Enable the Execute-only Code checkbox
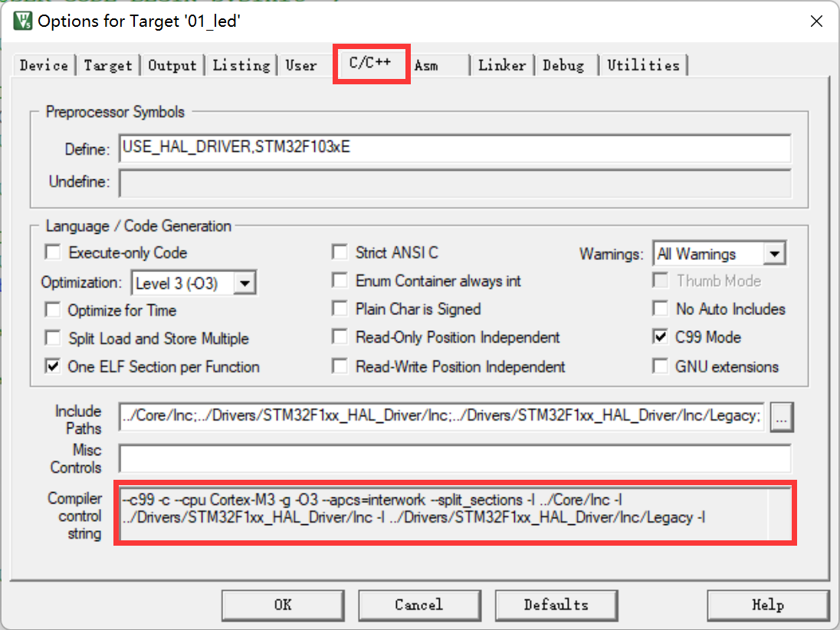 coord(53,252)
